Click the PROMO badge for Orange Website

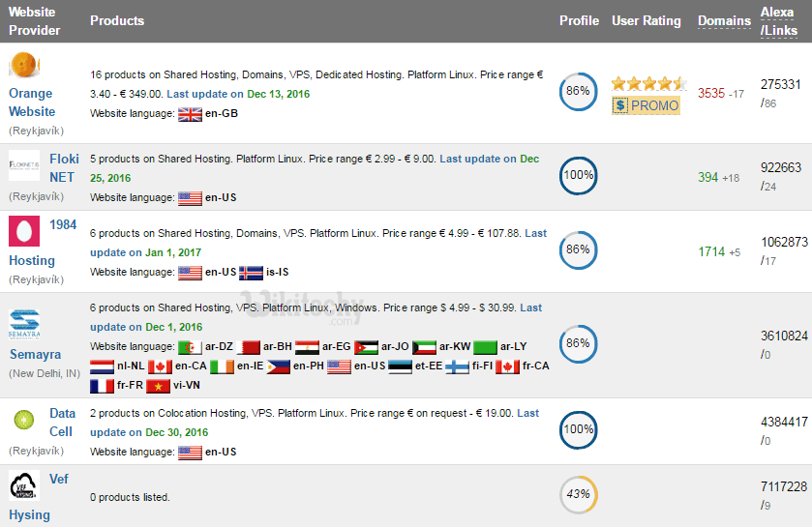646,105
